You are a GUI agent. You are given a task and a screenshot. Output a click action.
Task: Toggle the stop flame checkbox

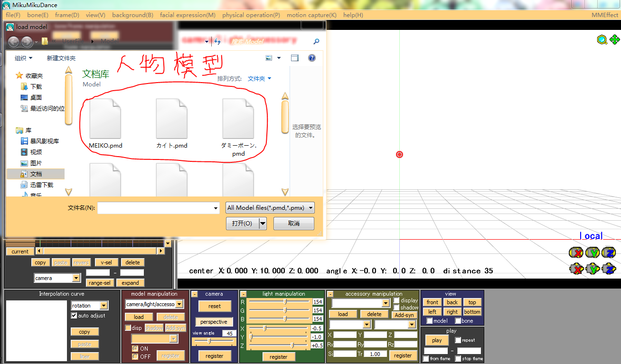[x=458, y=359]
